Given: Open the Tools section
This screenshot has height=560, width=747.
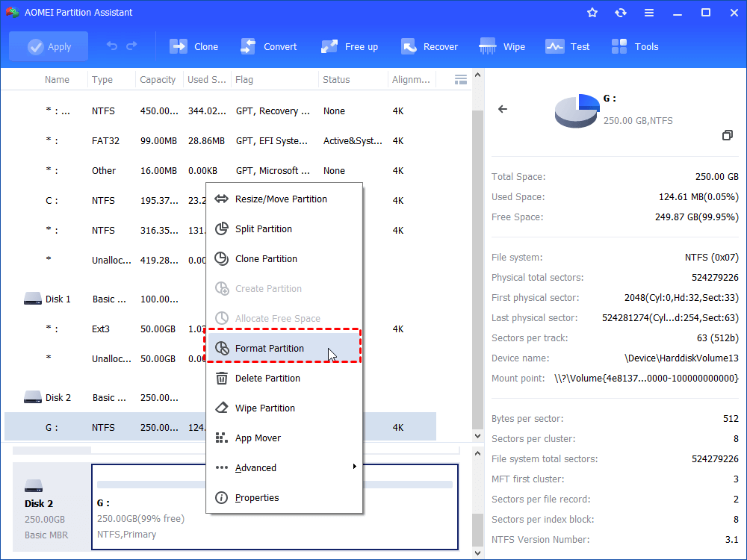Looking at the screenshot, I should coord(634,46).
